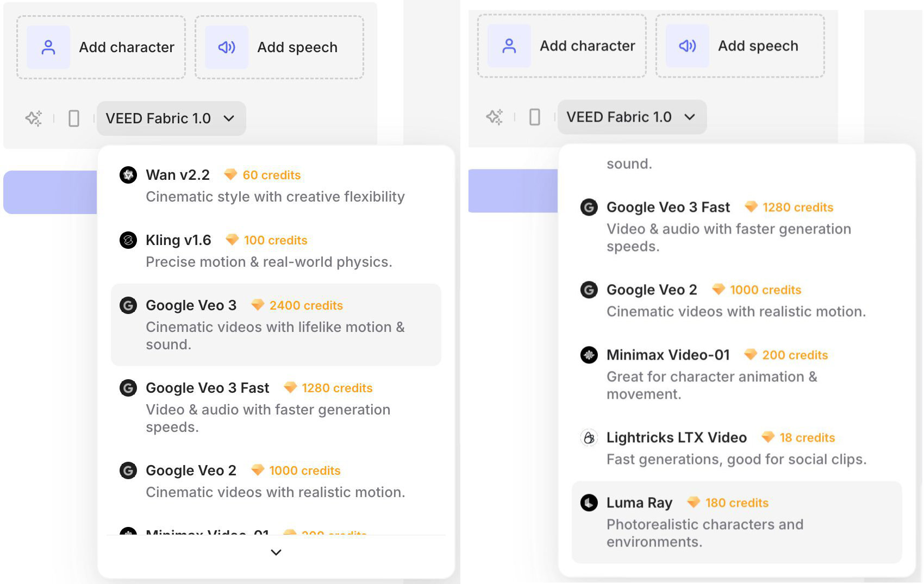The height and width of the screenshot is (584, 924).
Task: Click Add character in the left panel
Action: click(x=101, y=47)
